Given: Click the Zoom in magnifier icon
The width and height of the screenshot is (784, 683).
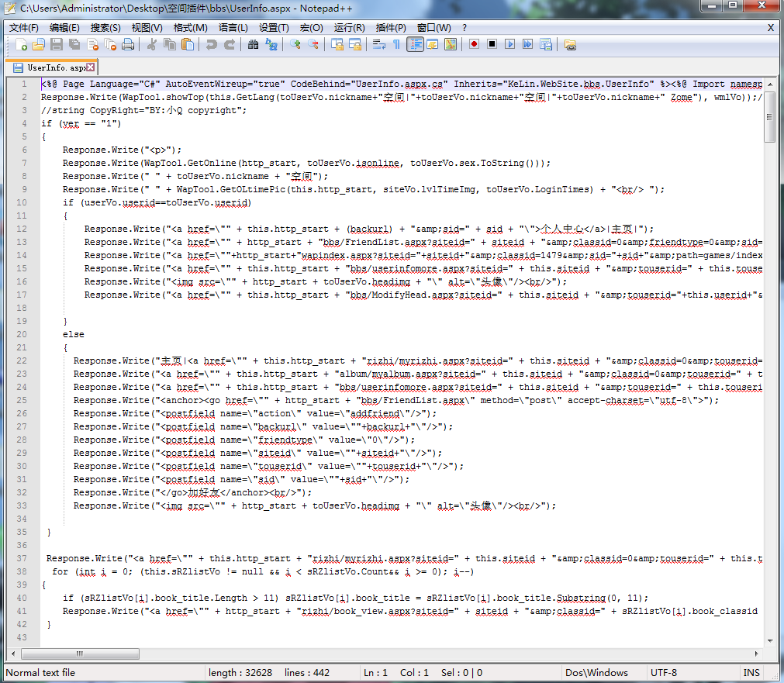Looking at the screenshot, I should [295, 44].
